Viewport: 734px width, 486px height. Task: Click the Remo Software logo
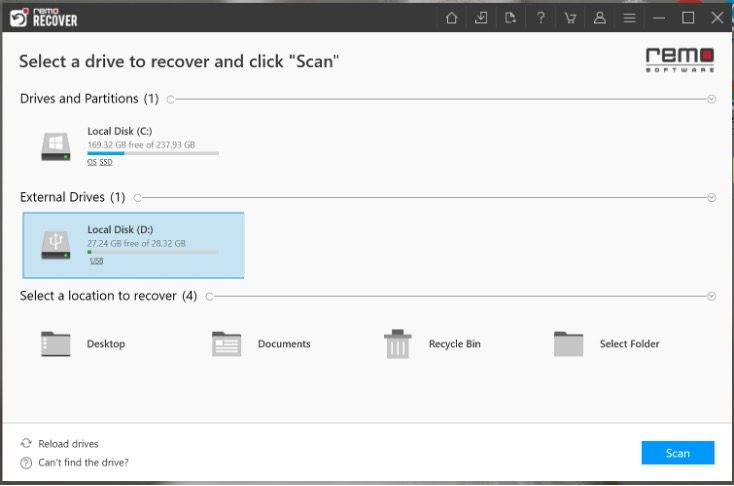pyautogui.click(x=680, y=60)
